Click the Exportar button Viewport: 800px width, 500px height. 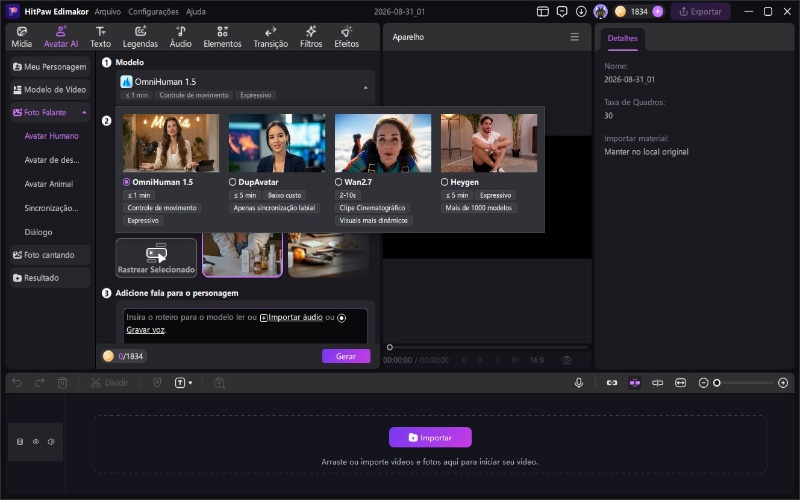(701, 11)
